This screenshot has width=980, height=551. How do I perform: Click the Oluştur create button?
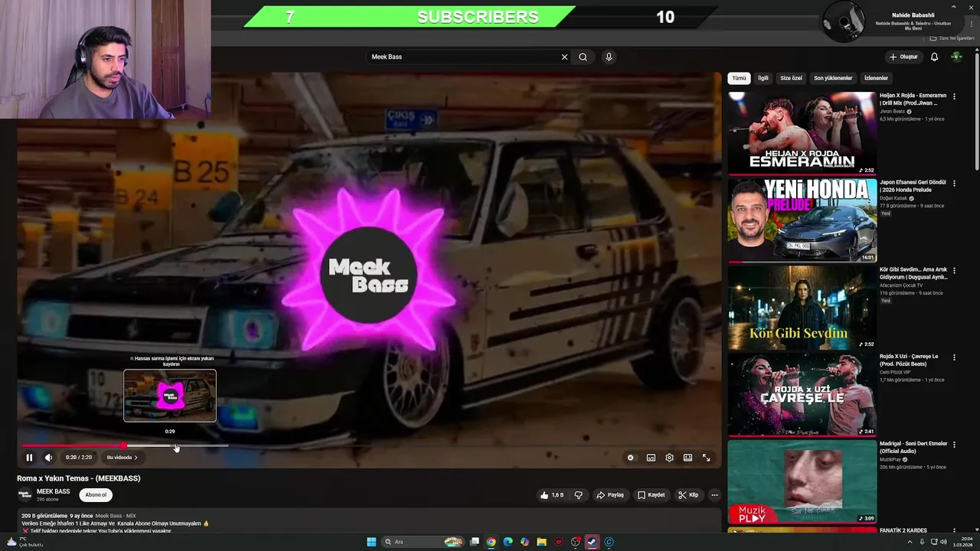903,57
